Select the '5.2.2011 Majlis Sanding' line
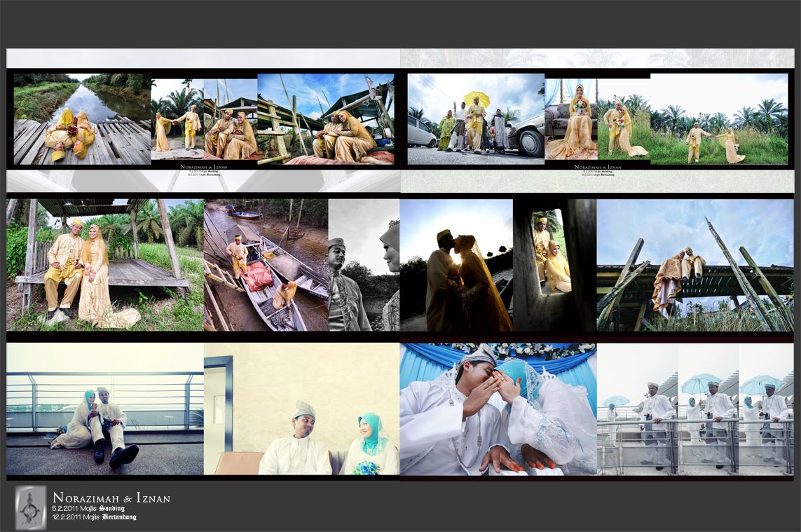 click(88, 508)
